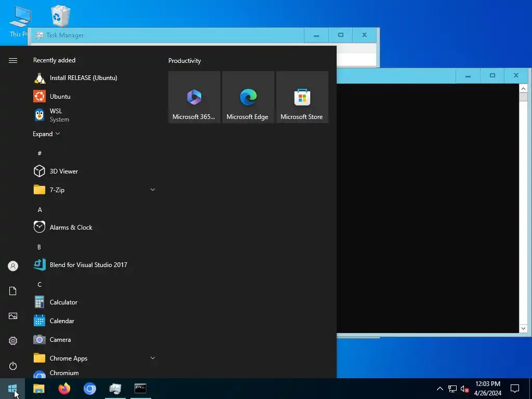Switch to Task Manager on taskbar
The image size is (532, 399).
pyautogui.click(x=115, y=389)
